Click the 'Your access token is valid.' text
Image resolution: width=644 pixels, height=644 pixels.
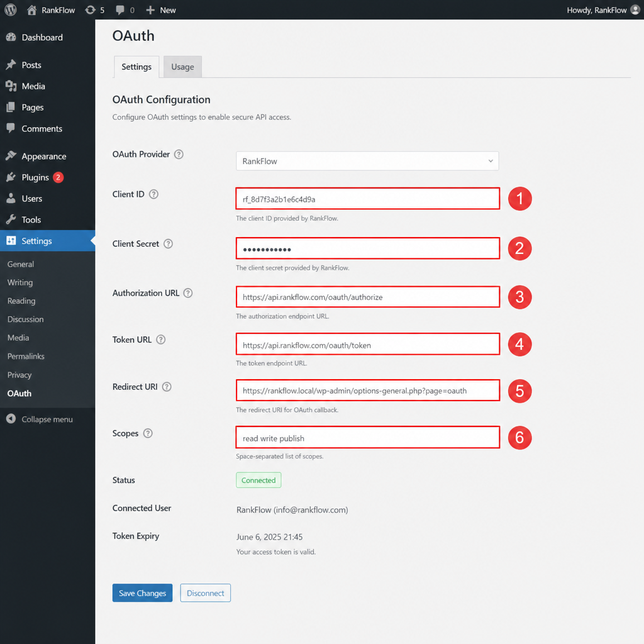point(276,552)
